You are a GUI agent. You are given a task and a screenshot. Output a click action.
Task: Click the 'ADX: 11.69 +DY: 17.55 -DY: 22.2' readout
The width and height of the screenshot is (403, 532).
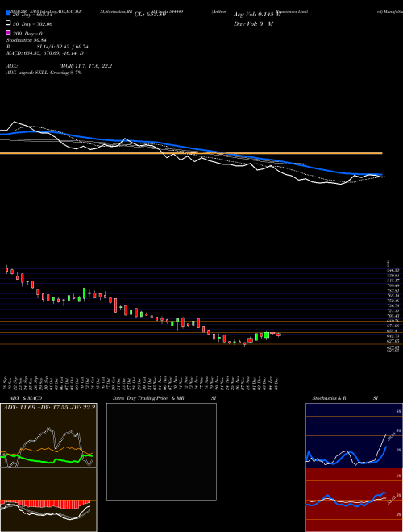(x=49, y=407)
